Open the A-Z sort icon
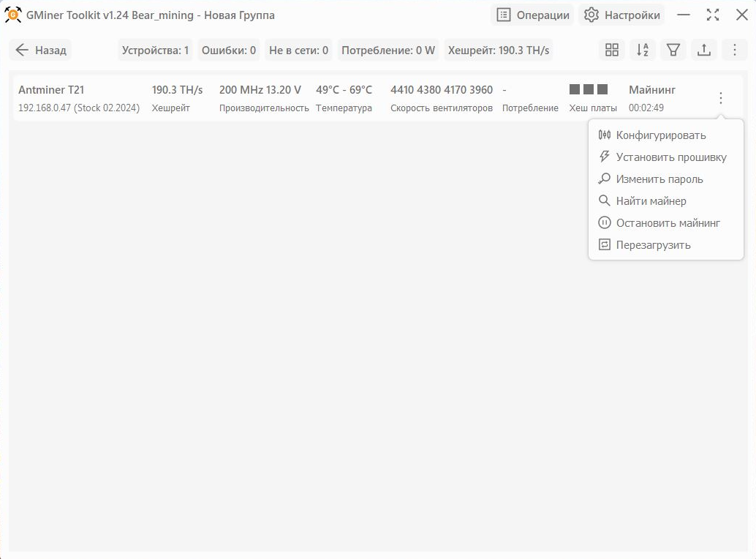This screenshot has height=559, width=756. 643,50
